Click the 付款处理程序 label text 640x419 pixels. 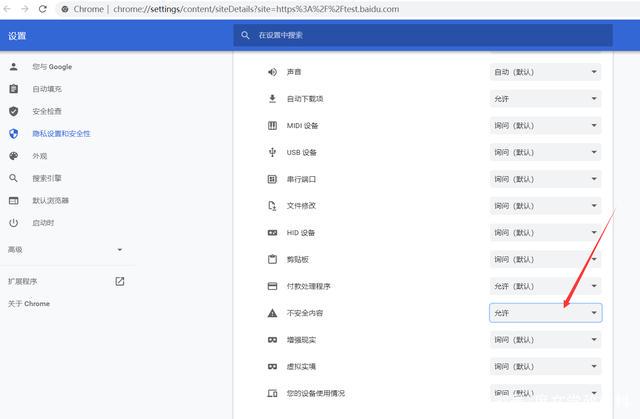[x=309, y=286]
